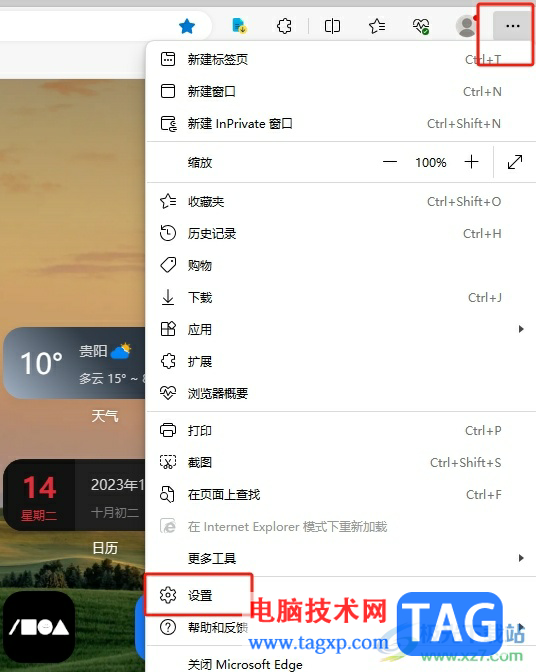Click the split screen toolbar icon

point(332,26)
